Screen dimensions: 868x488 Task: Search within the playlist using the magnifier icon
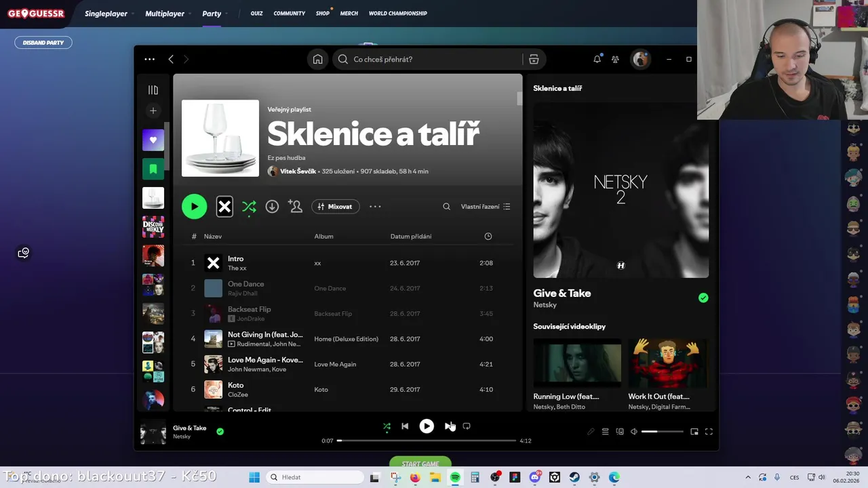pos(446,207)
